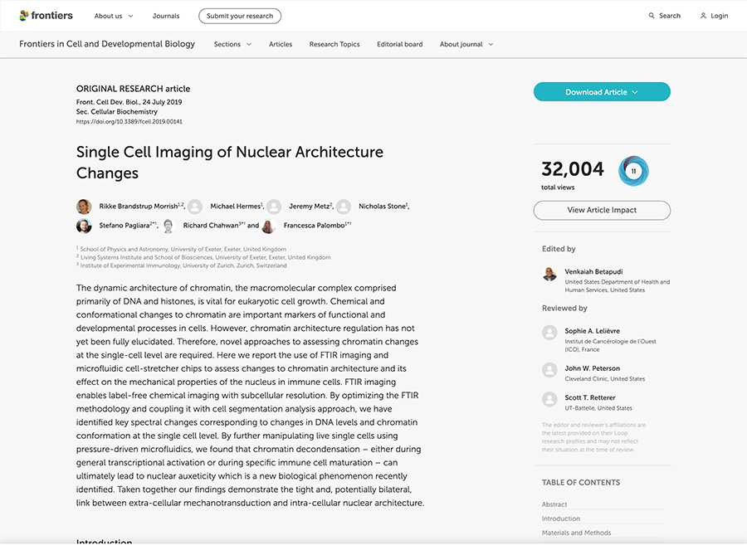Expand the About us dropdown
This screenshot has width=747, height=560.
(114, 16)
